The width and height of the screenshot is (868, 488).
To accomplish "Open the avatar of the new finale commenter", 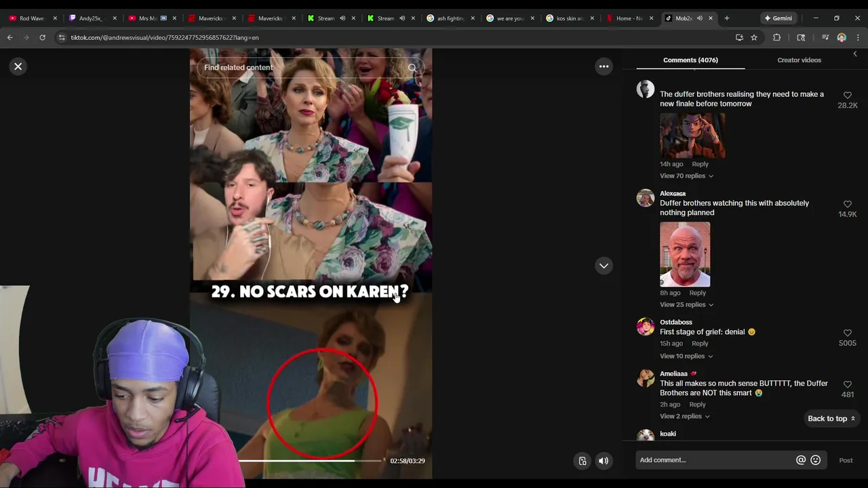I will (646, 89).
